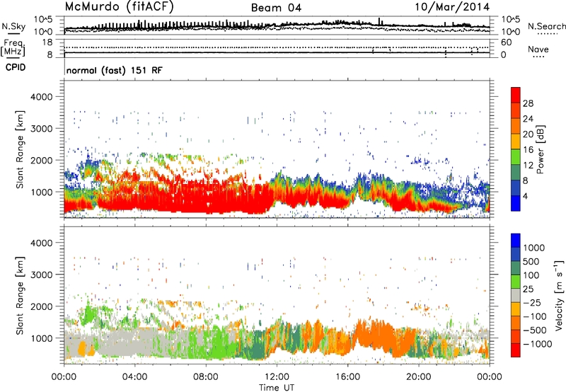Click the "-500" velocity color bar label

click(x=535, y=330)
